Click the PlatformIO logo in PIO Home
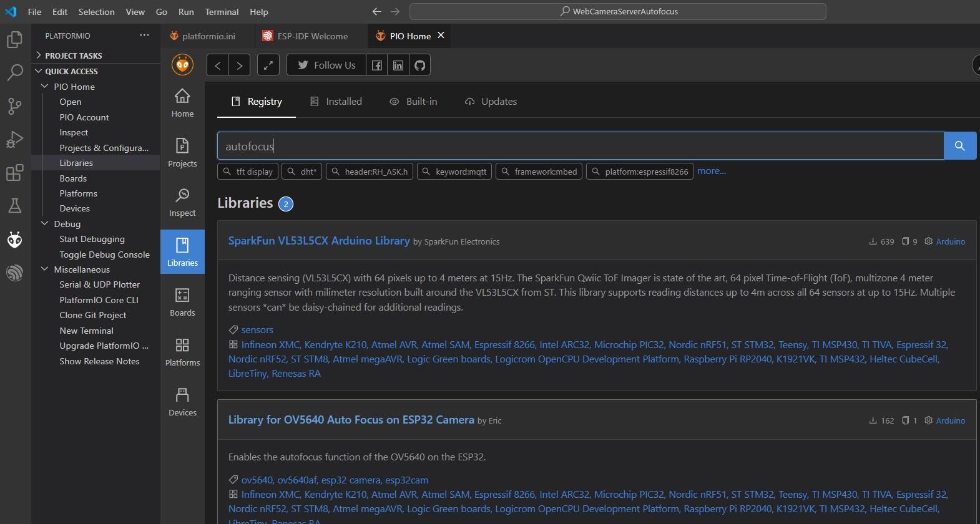The height and width of the screenshot is (524, 980). coord(182,65)
